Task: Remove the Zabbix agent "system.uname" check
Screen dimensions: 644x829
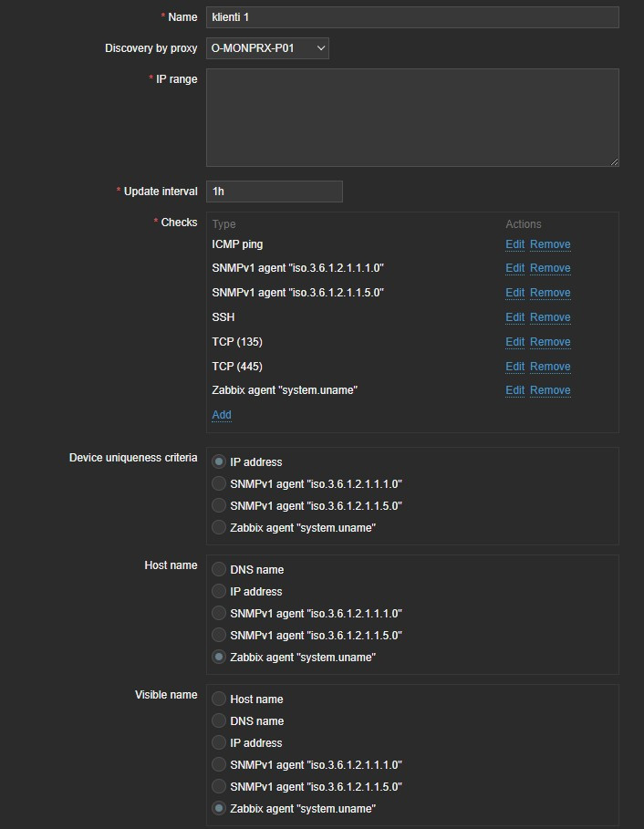Action: [550, 390]
